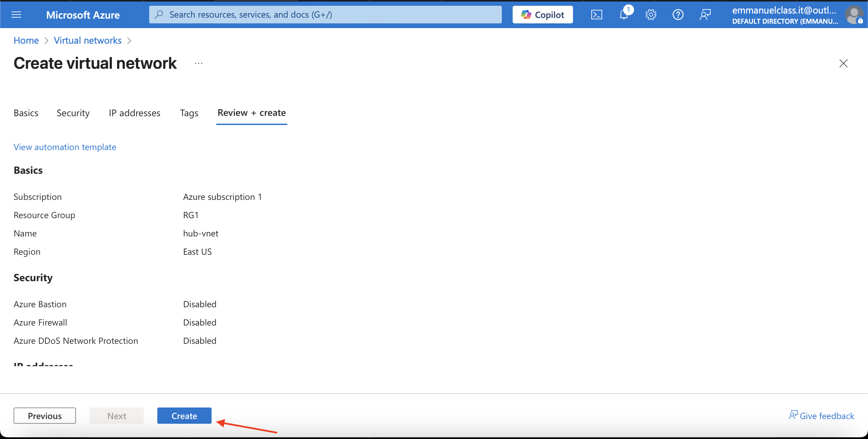Click the 'RG1' resource group value
The width and height of the screenshot is (868, 439).
[x=191, y=215]
